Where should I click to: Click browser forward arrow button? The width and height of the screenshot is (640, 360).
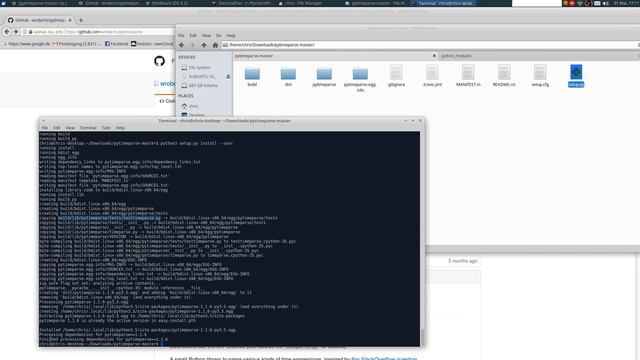coord(16,31)
